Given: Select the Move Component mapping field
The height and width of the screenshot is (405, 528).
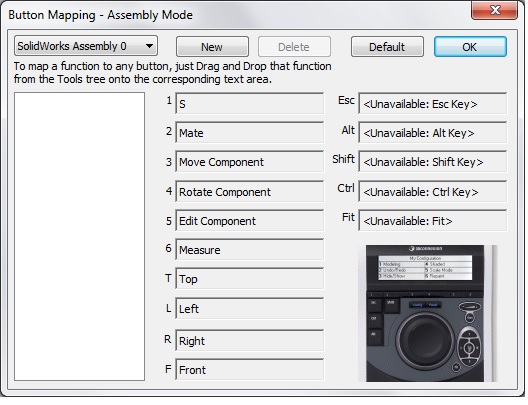Looking at the screenshot, I should [250, 162].
